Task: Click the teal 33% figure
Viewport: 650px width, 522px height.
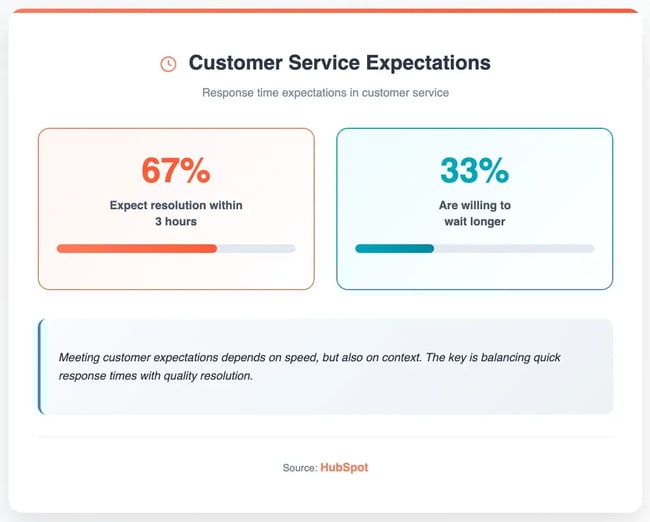Action: point(474,171)
